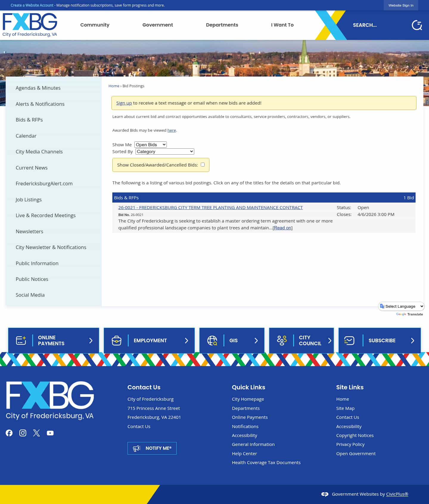Click the FXBG footer logo

[50, 400]
